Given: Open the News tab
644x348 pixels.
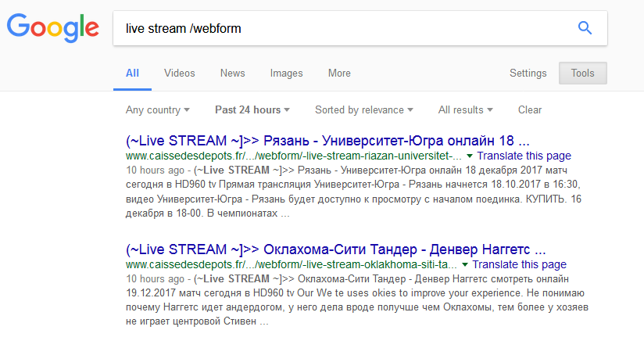Looking at the screenshot, I should tap(232, 74).
